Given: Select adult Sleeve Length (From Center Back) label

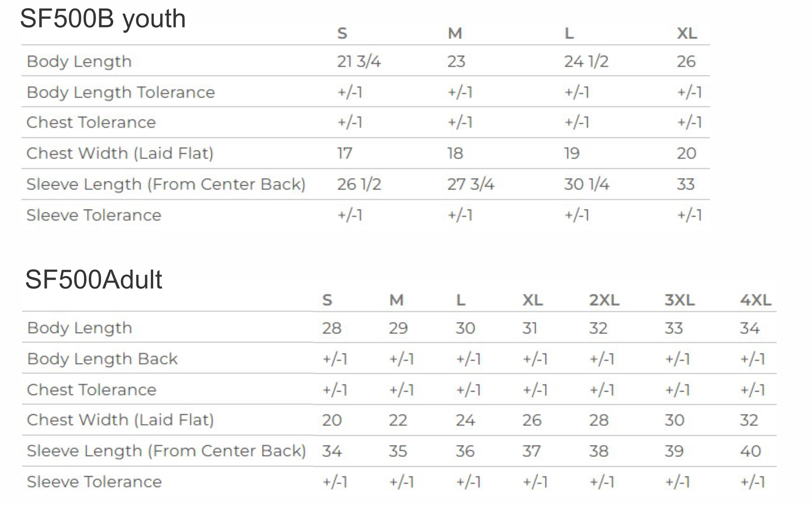Looking at the screenshot, I should pos(166,451).
